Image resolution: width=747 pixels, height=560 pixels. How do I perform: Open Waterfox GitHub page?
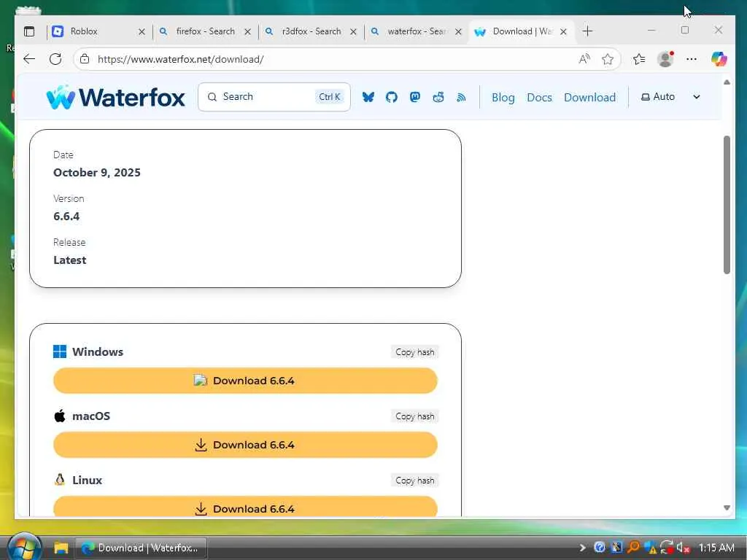click(392, 97)
